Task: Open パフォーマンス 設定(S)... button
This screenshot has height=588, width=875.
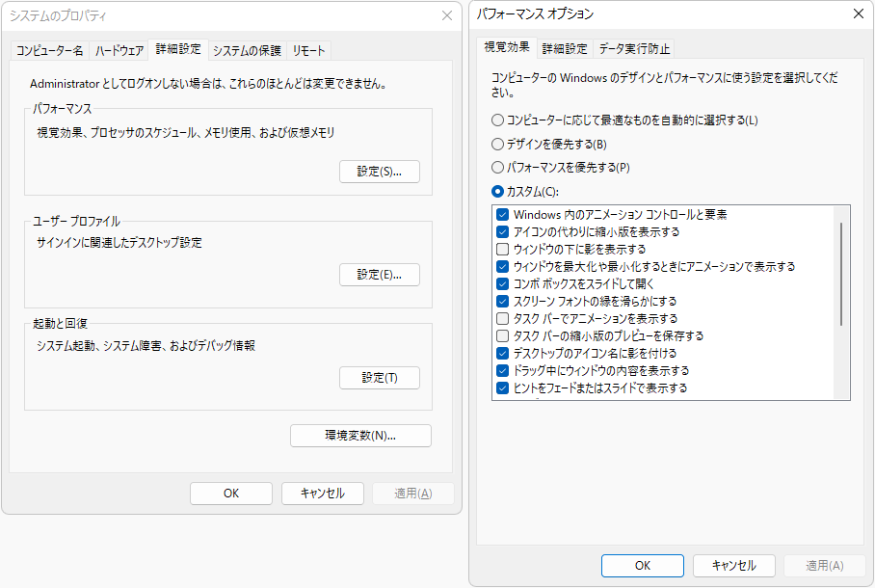Action: coord(380,172)
